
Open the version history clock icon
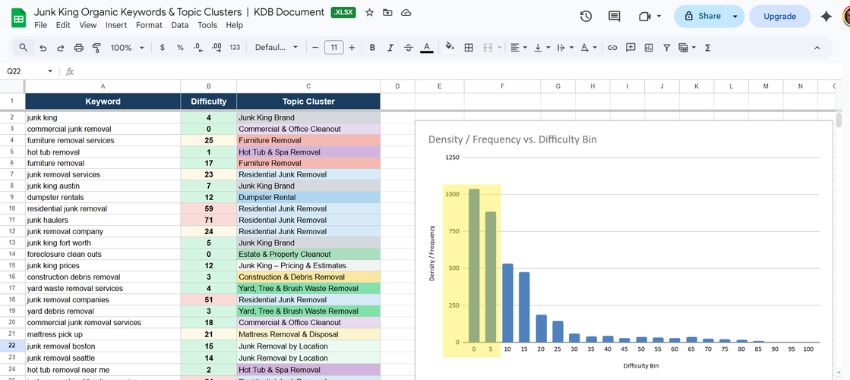pos(585,16)
